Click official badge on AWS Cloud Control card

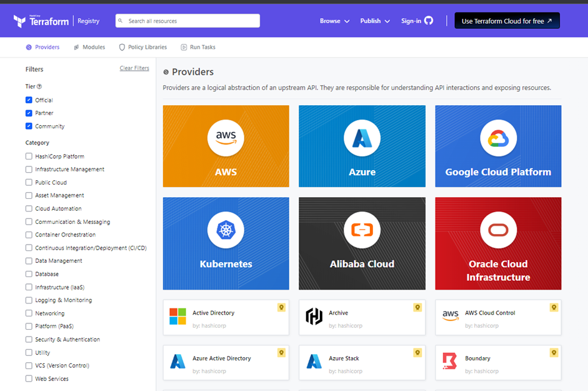pyautogui.click(x=554, y=308)
